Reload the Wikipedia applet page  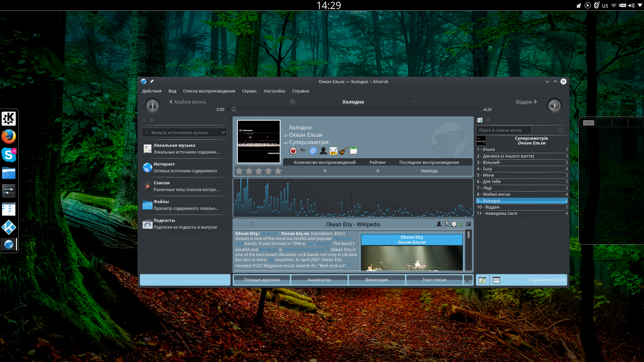(253, 224)
